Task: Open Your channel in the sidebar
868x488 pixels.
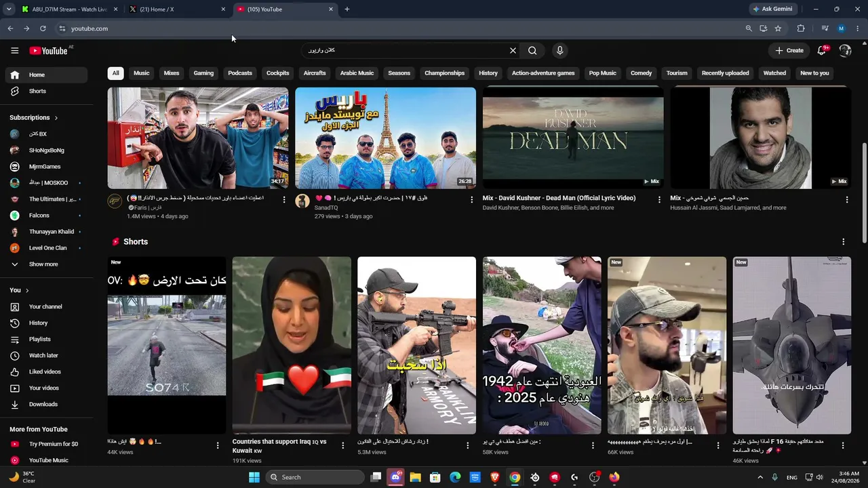Action: 46,306
